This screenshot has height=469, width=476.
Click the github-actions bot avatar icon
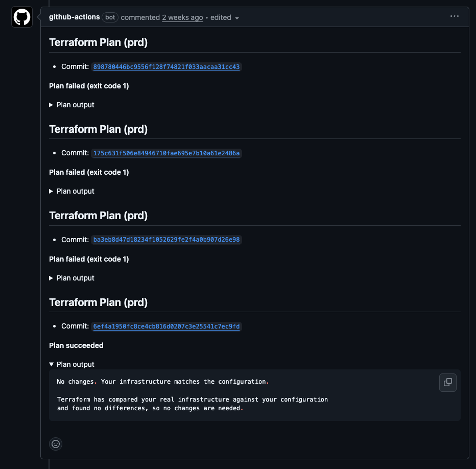[x=22, y=17]
